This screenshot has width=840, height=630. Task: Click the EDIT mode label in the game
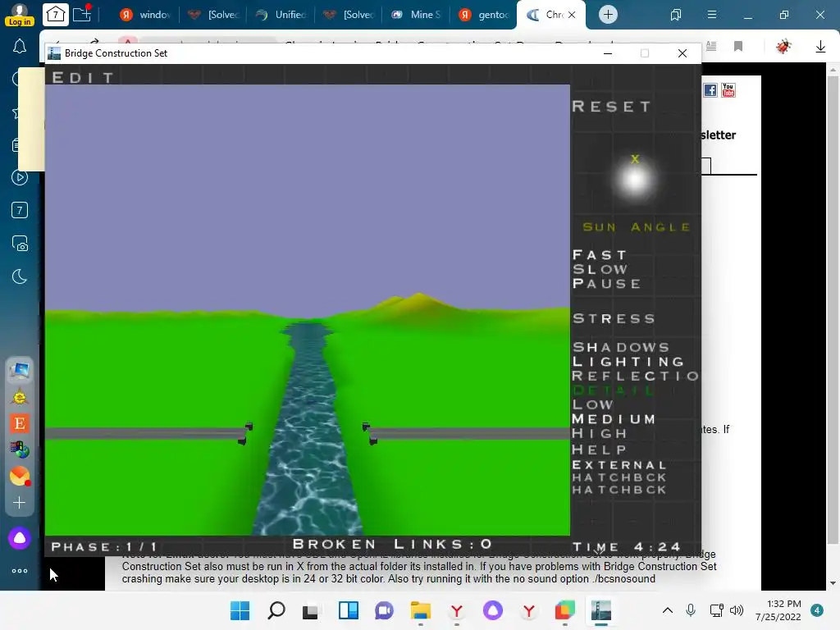[83, 78]
